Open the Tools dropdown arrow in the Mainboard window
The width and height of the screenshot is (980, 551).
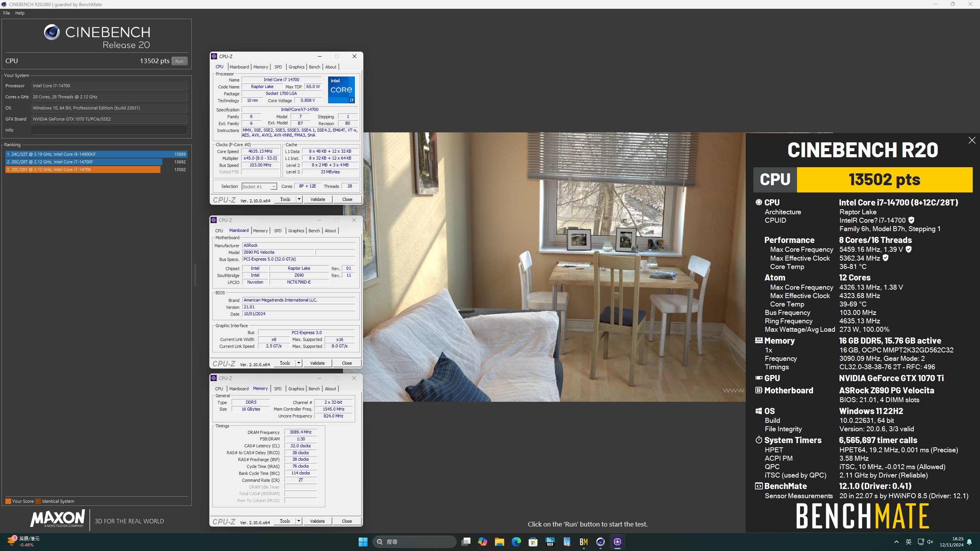pyautogui.click(x=299, y=363)
